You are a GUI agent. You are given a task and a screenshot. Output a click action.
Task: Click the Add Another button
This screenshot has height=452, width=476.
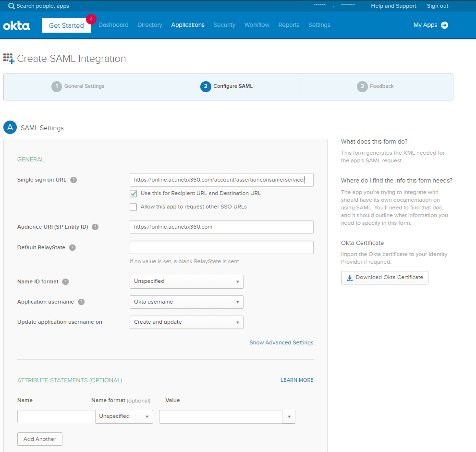coord(40,439)
